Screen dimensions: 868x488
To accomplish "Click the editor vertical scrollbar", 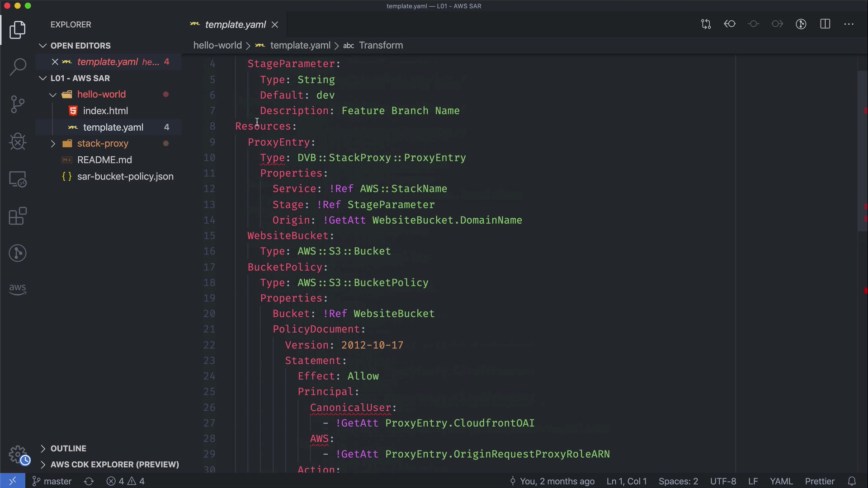I will coord(863,151).
